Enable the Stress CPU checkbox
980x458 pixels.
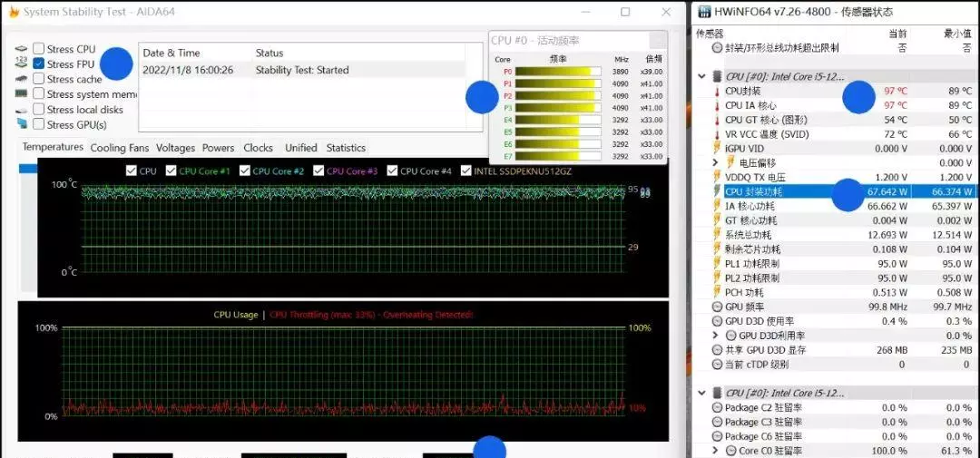click(39, 49)
